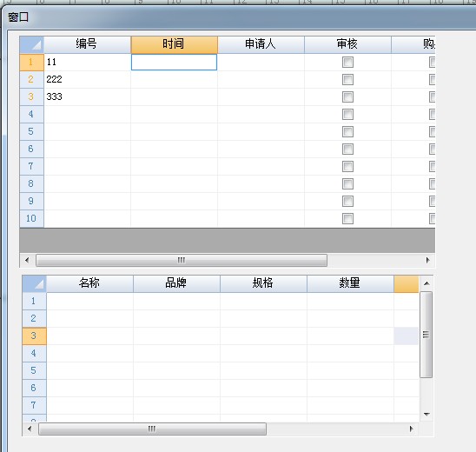Toggle the 审核 checkbox in row 10
The height and width of the screenshot is (452, 476).
[347, 218]
